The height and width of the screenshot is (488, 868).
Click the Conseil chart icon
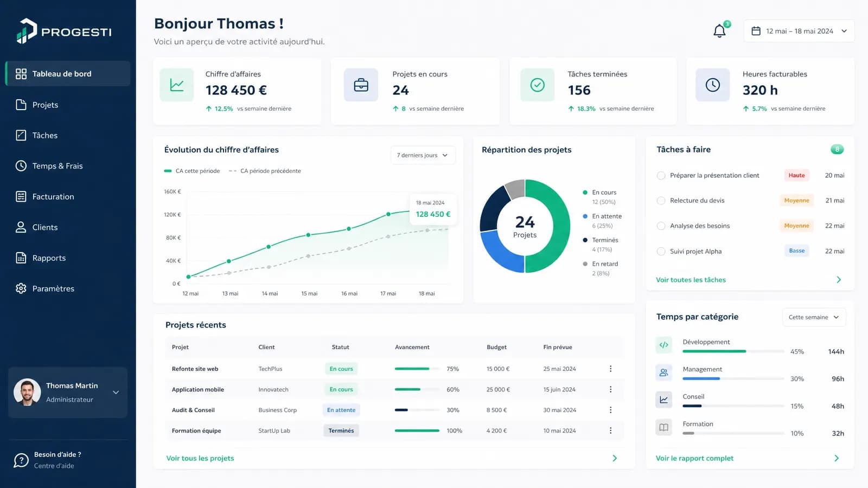point(663,400)
